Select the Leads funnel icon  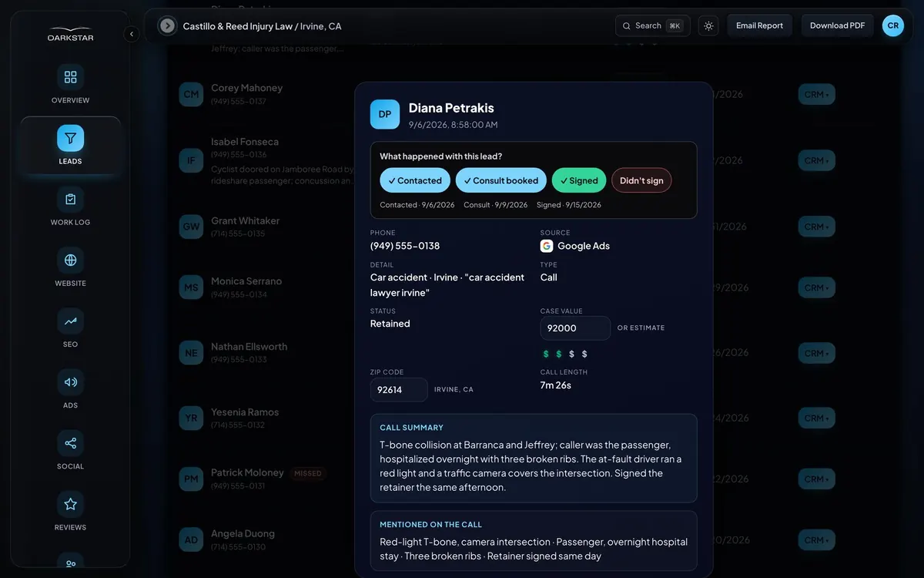click(70, 138)
